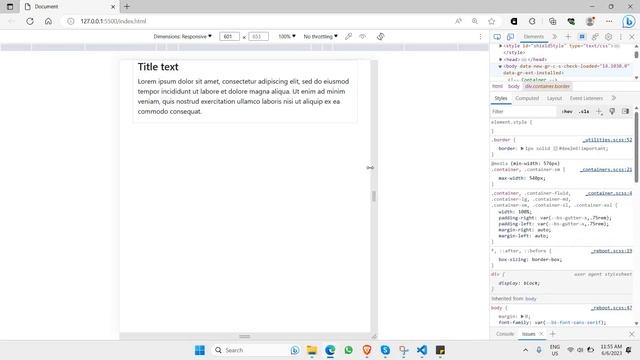Add a new DevTools tool with the plus icon
Image resolution: width=640 pixels, height=360 pixels.
click(568, 37)
